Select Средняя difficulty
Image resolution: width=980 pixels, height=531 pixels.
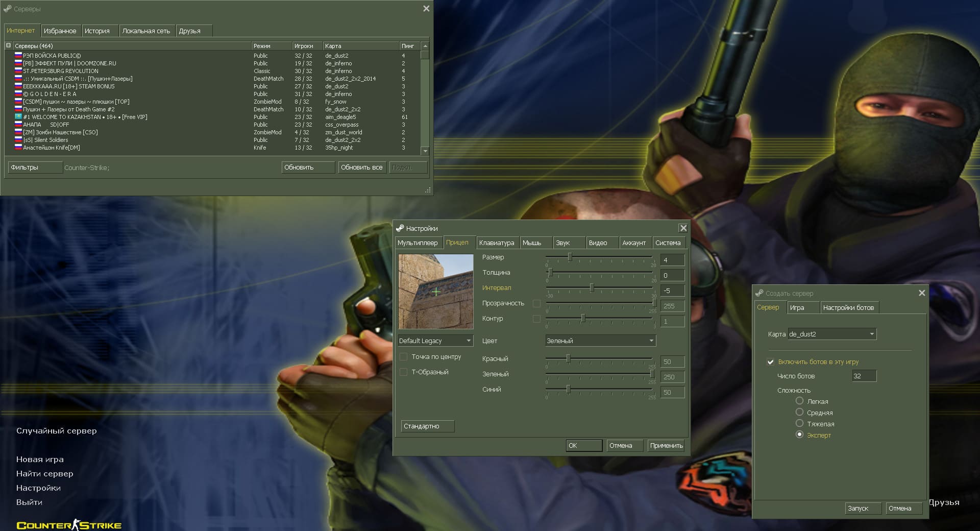pyautogui.click(x=799, y=413)
